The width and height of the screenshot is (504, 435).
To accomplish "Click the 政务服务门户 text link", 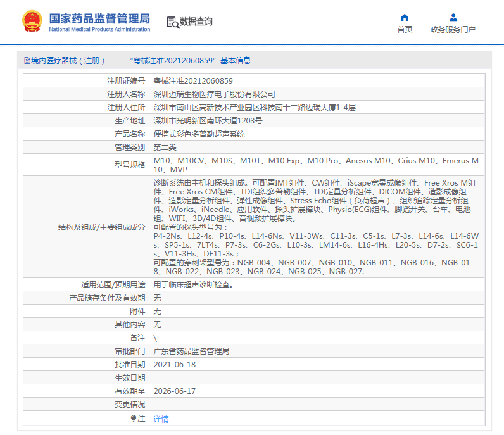I will [453, 30].
